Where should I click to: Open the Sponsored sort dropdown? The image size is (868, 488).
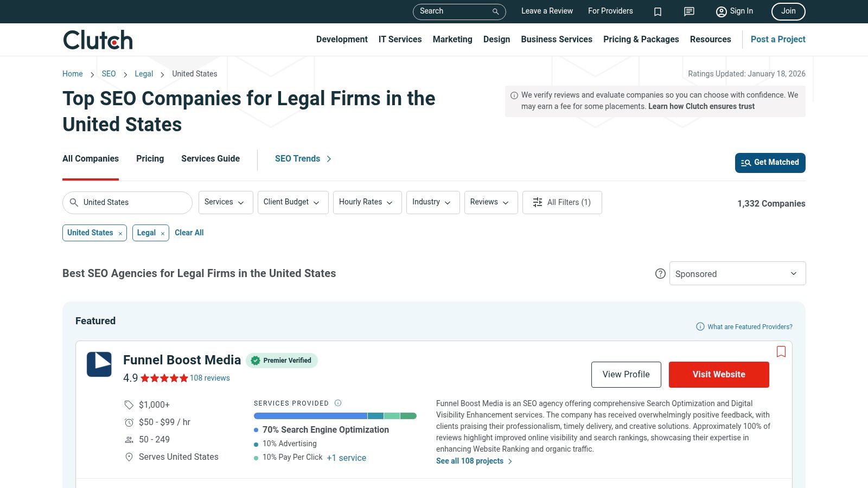tap(737, 273)
